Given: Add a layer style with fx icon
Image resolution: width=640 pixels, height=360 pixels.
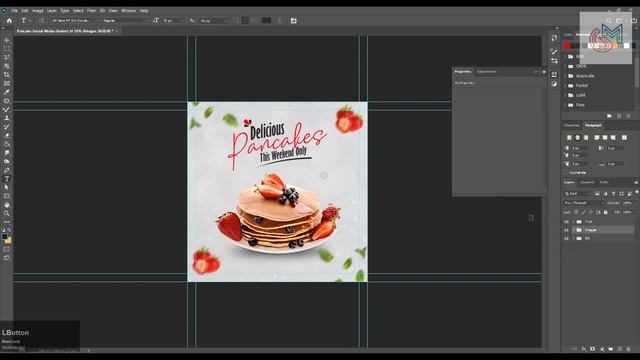Looking at the screenshot, I should coord(584,349).
